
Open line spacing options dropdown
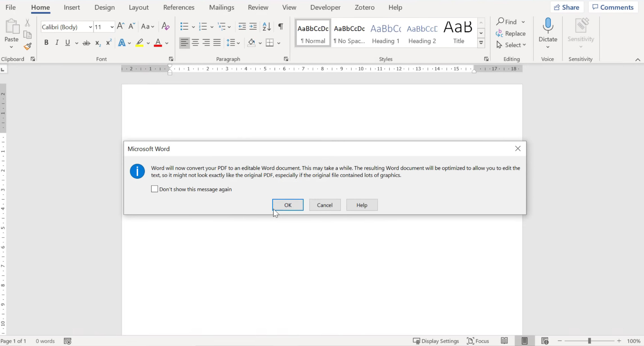233,43
